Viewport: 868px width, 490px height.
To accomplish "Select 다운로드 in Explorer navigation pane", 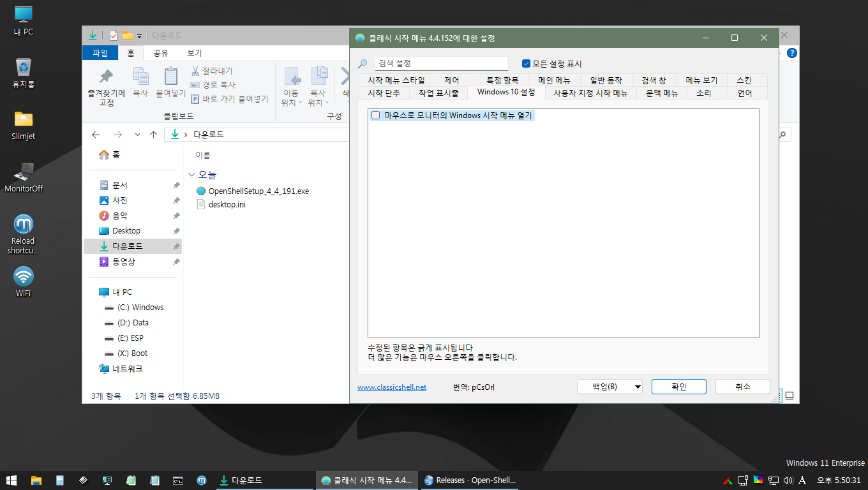I will point(133,246).
